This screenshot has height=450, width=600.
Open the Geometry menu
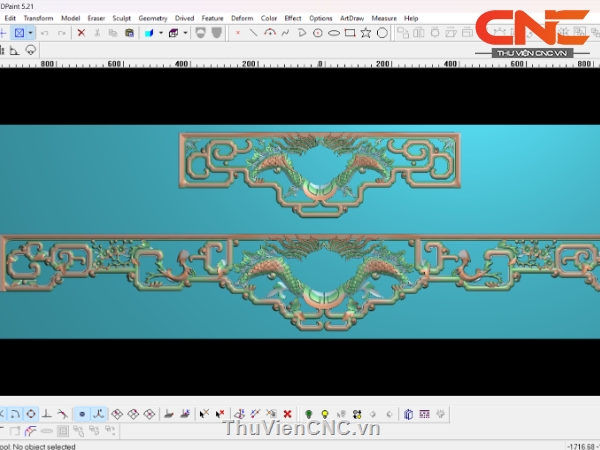click(x=153, y=18)
